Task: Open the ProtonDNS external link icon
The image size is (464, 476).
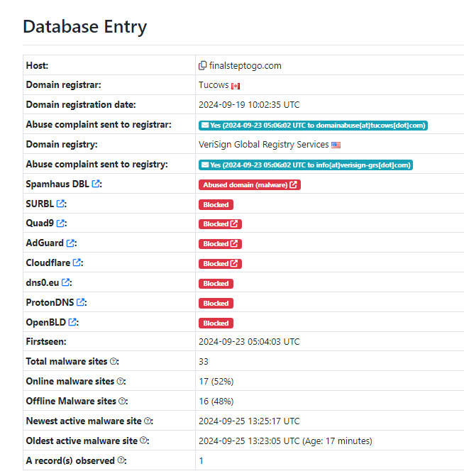Action: 80,302
